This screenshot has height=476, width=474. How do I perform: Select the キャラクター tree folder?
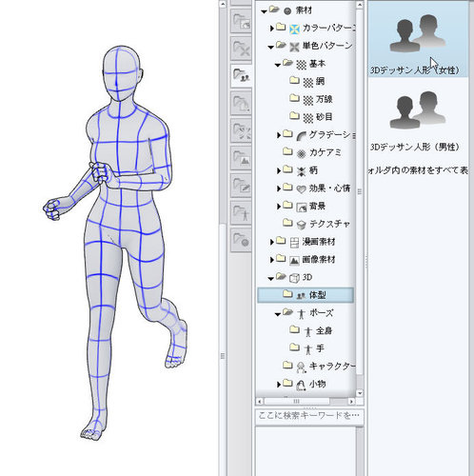tap(319, 367)
